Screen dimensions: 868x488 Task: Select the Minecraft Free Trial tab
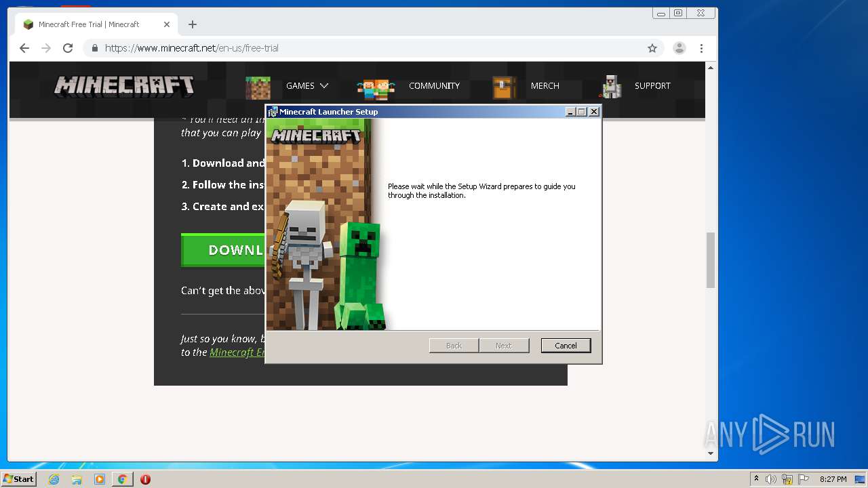[96, 24]
